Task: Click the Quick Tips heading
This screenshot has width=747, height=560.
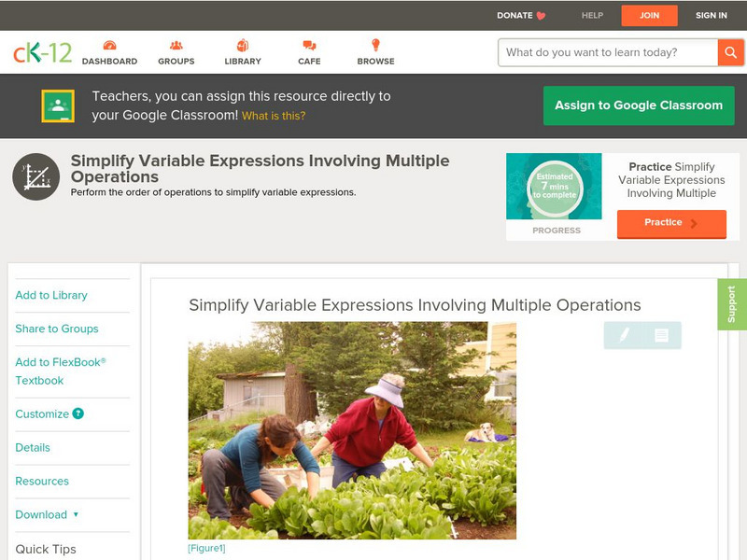Action: 46,549
